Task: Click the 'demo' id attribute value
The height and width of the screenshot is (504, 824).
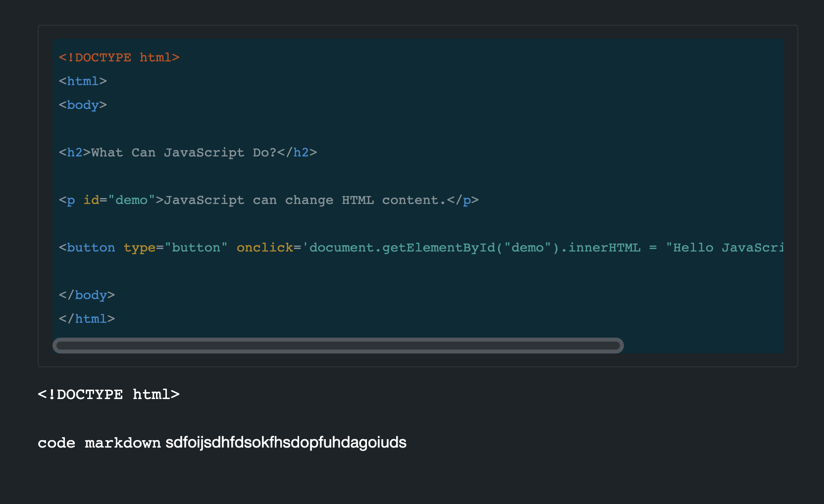Action: pos(131,200)
